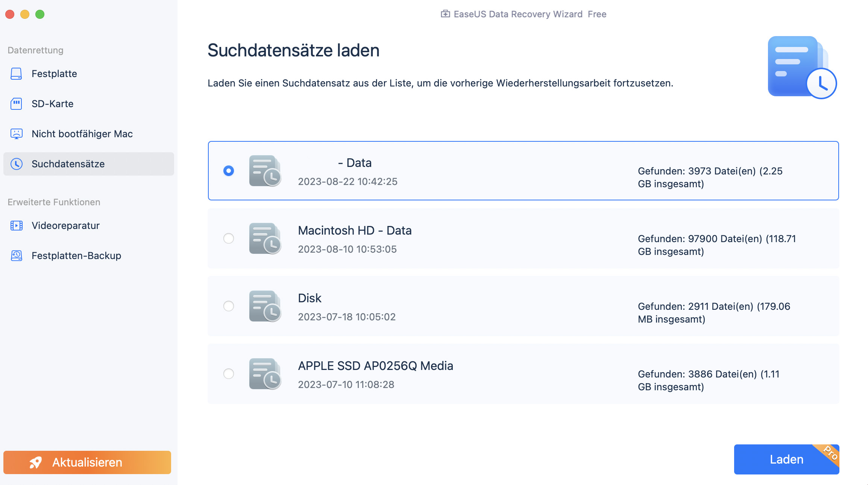The image size is (868, 485).
Task: Click the yellow minimize window button
Action: tap(25, 14)
